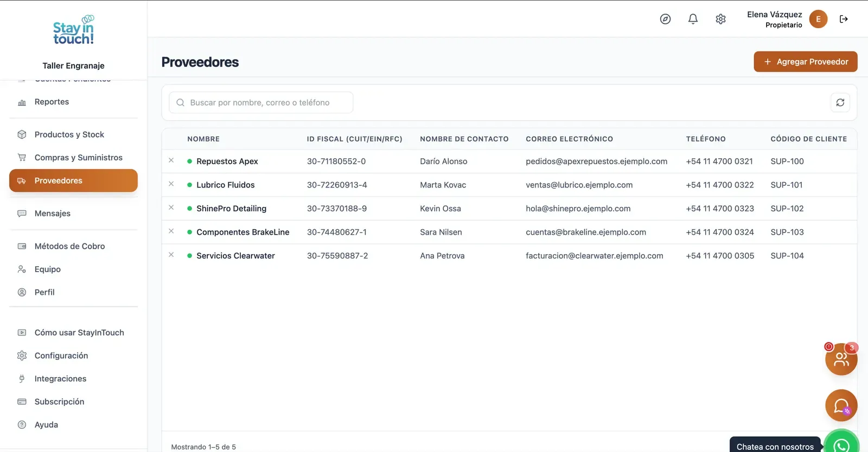Click the Stay in touch logo
Viewport: 868px width, 452px height.
(74, 30)
